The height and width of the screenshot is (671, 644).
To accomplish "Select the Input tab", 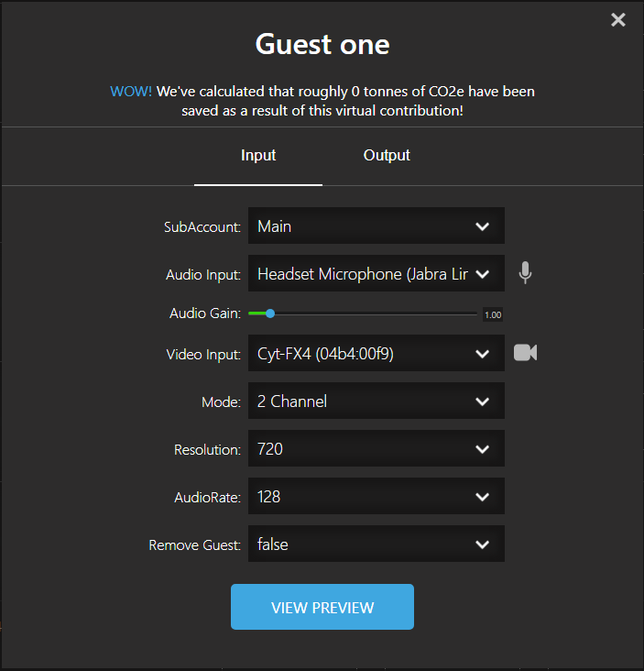I will (258, 155).
